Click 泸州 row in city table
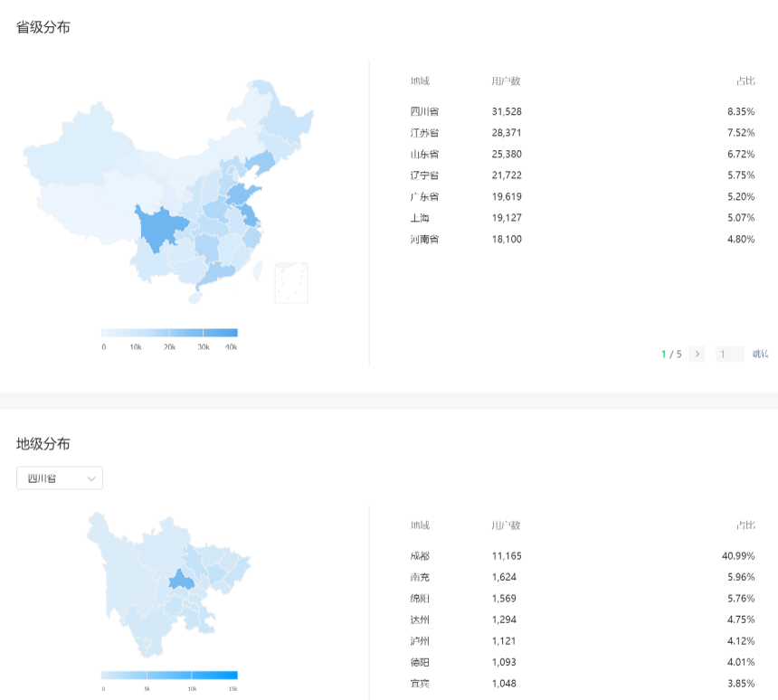778x700 pixels. point(582,641)
